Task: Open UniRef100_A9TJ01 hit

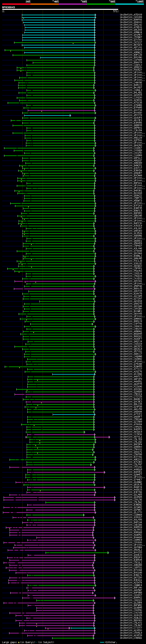Action: click(x=131, y=48)
